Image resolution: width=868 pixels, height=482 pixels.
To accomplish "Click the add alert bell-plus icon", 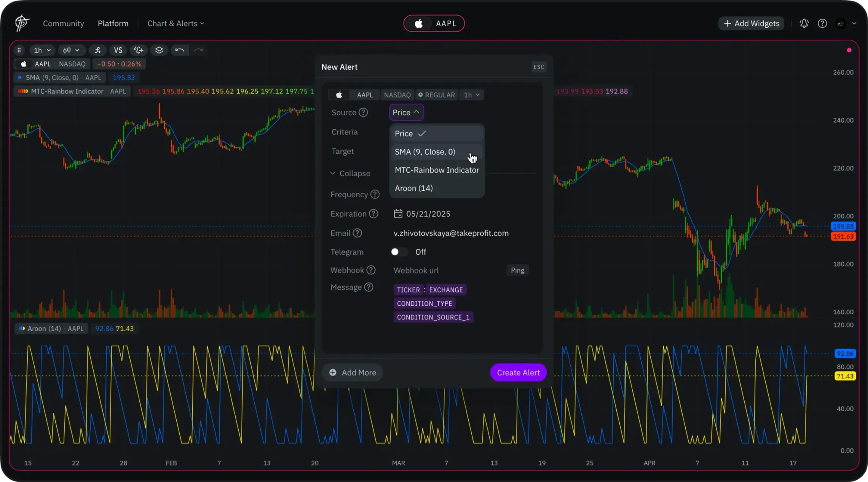I will click(x=139, y=50).
